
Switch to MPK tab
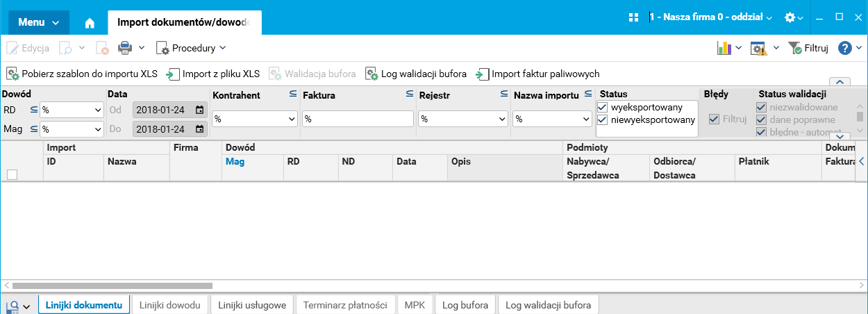click(x=415, y=305)
